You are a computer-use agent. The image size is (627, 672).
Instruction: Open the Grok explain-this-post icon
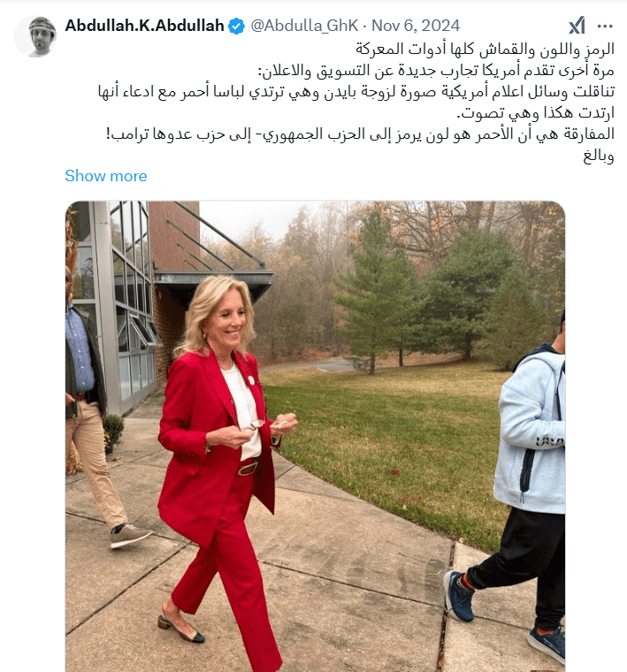577,26
